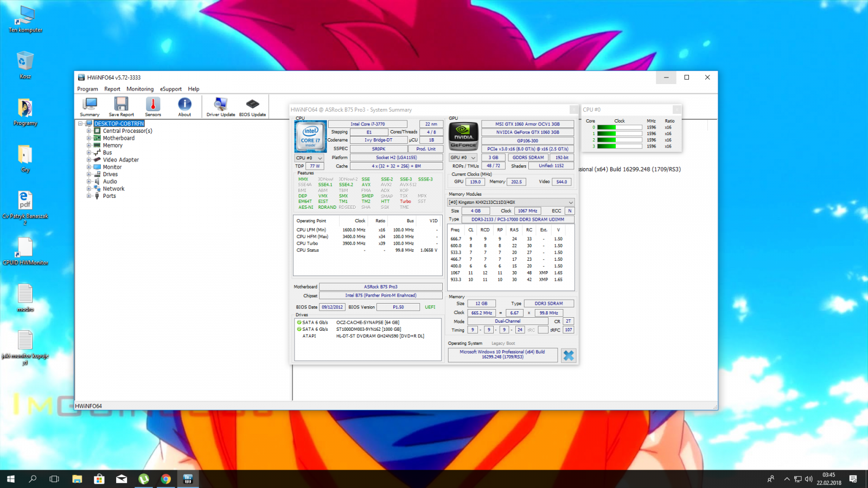This screenshot has height=488, width=868.
Task: Open the Driver Update tool
Action: (221, 107)
